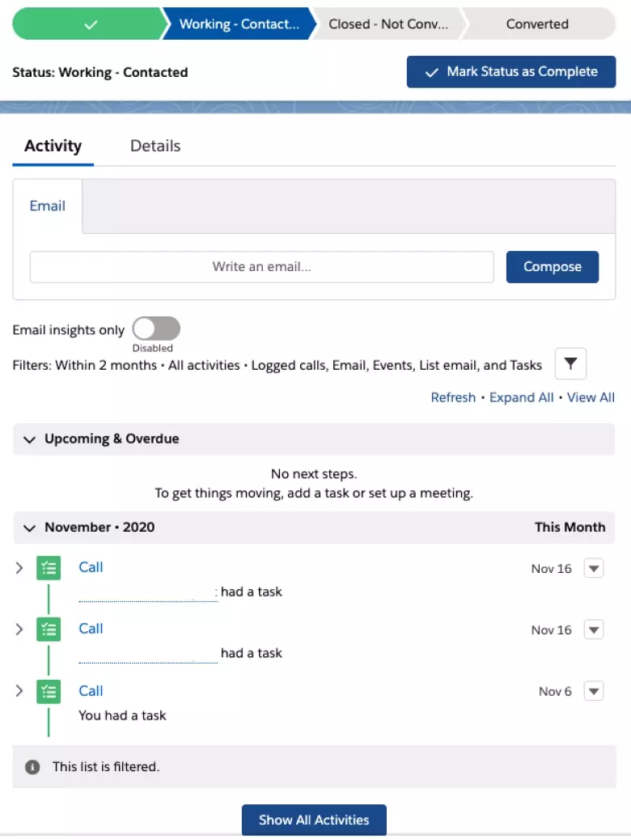
Task: Click the activity filter funnel icon
Action: point(570,364)
